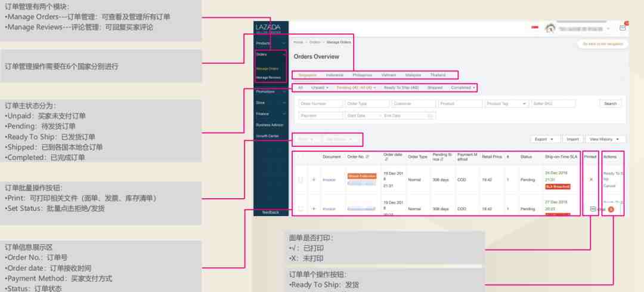Viewport: 644px width, 292px height.
Task: Open the Print bulk action dropdown
Action: tap(305, 139)
